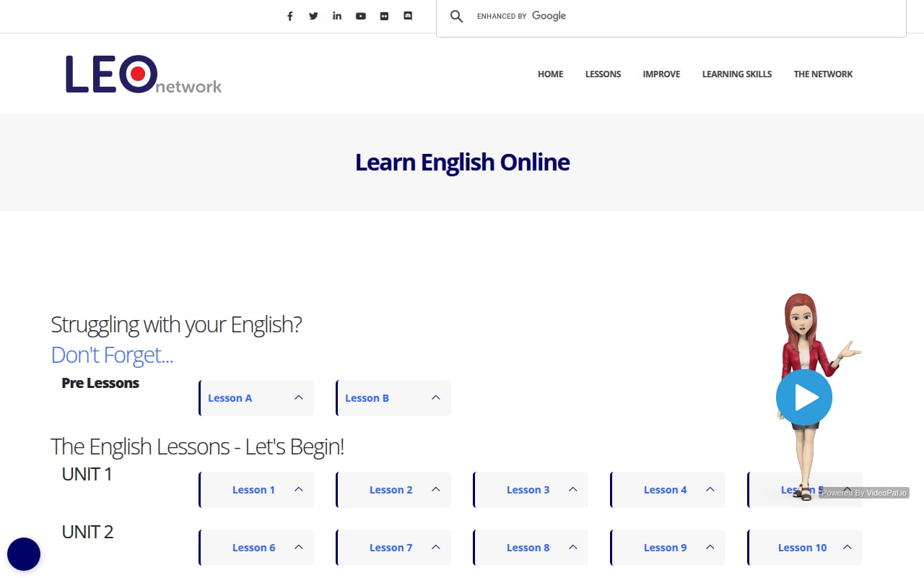Click the "Powered By VideoPal.io" label
Screen dimensions: 924x578
[863, 493]
